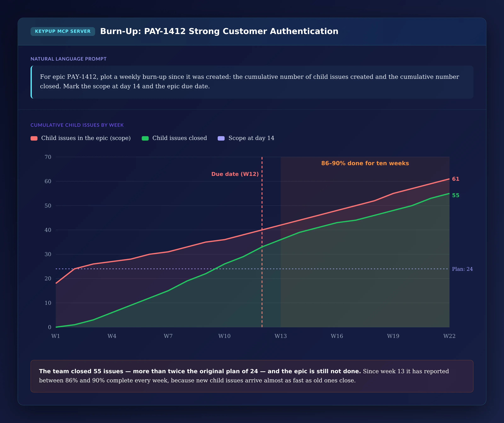
Task: Click the W1 x-axis label
Action: 56,336
